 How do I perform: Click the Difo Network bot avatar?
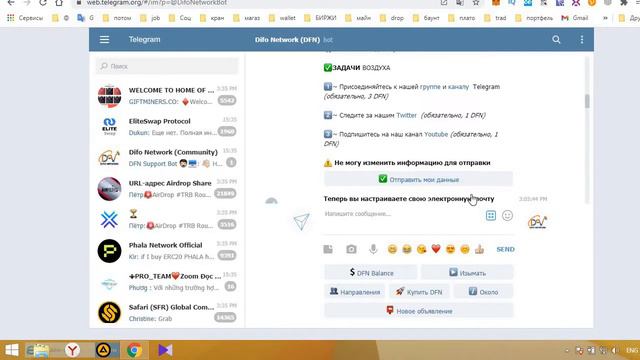coord(537,222)
